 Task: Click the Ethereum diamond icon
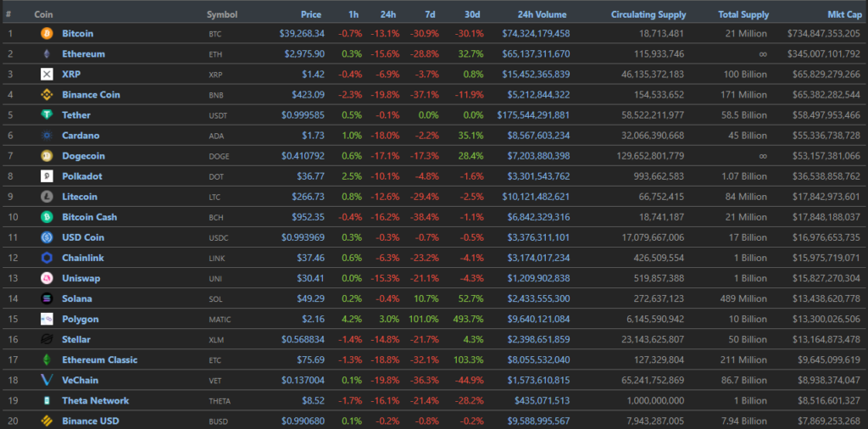pos(47,54)
